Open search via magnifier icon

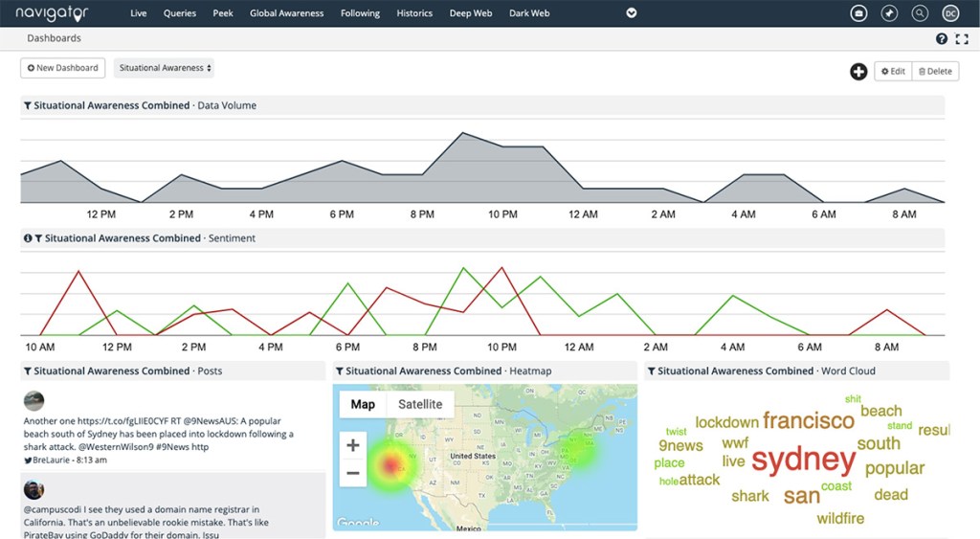point(920,13)
